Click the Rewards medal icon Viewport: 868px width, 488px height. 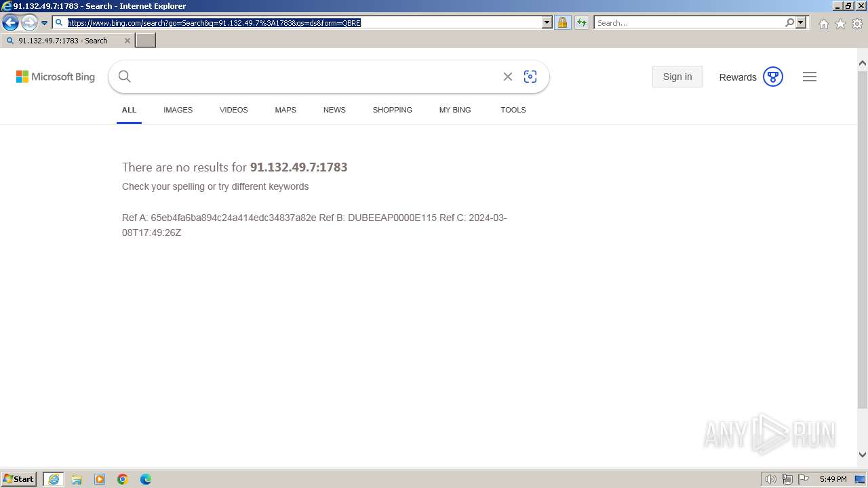point(773,77)
